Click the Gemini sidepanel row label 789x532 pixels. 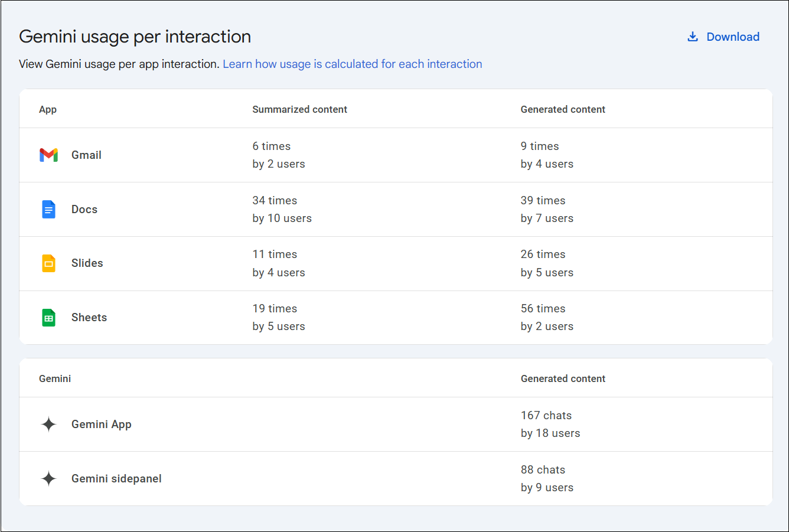point(116,478)
